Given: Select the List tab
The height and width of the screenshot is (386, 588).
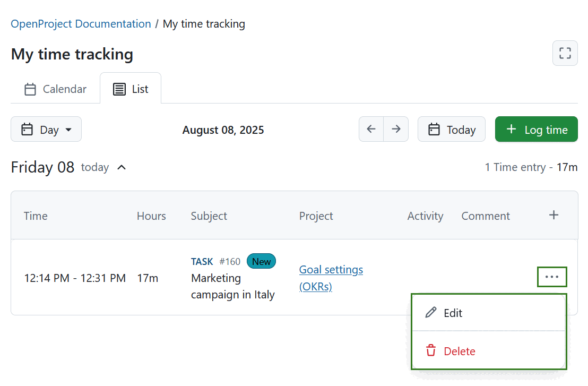Looking at the screenshot, I should (x=131, y=89).
